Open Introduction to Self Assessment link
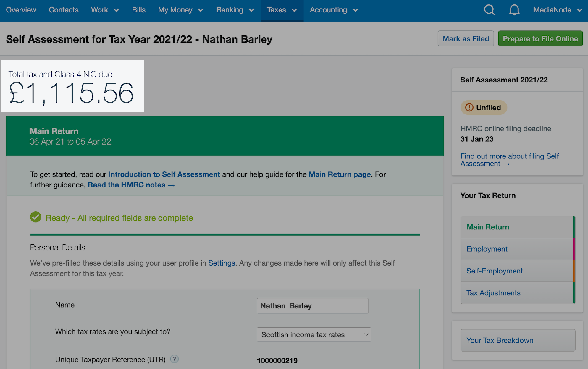 click(x=164, y=174)
